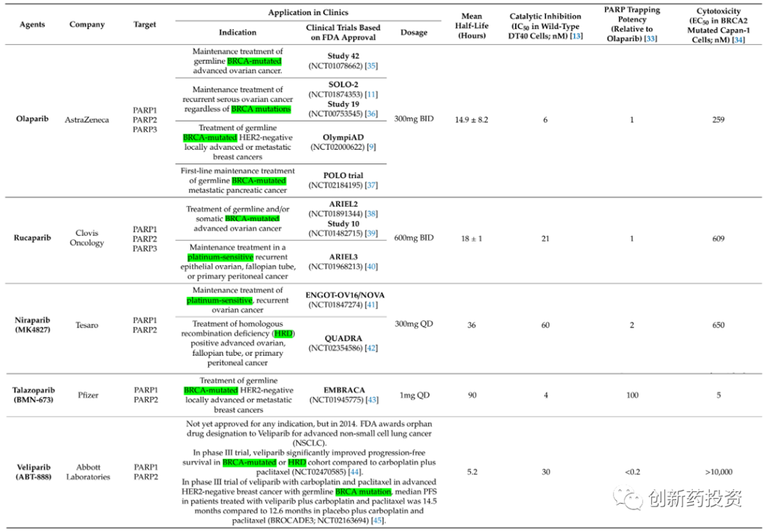Open citation link [33] in PARP Trapping header
This screenshot has width=767, height=532.
click(x=651, y=38)
